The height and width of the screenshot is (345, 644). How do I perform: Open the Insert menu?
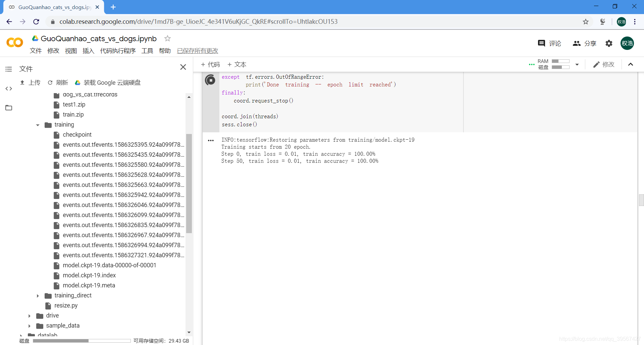click(x=88, y=51)
